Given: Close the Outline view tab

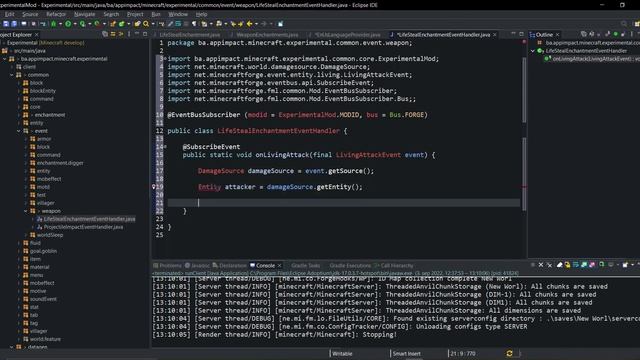Looking at the screenshot, I should point(558,35).
